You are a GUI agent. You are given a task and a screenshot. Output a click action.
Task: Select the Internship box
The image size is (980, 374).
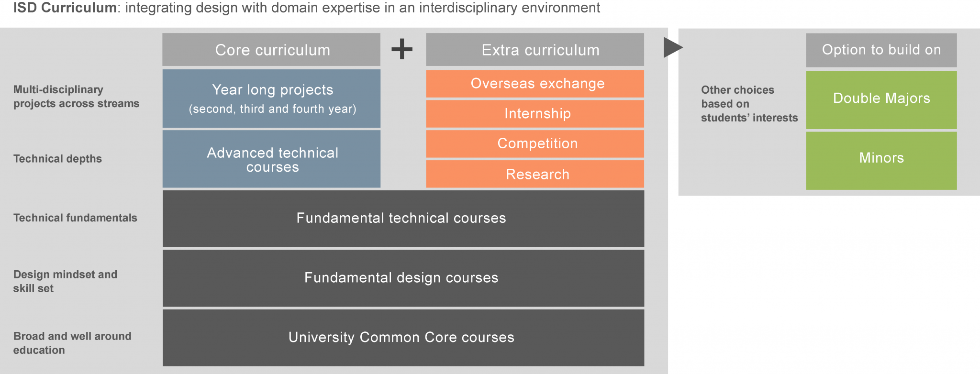[535, 114]
